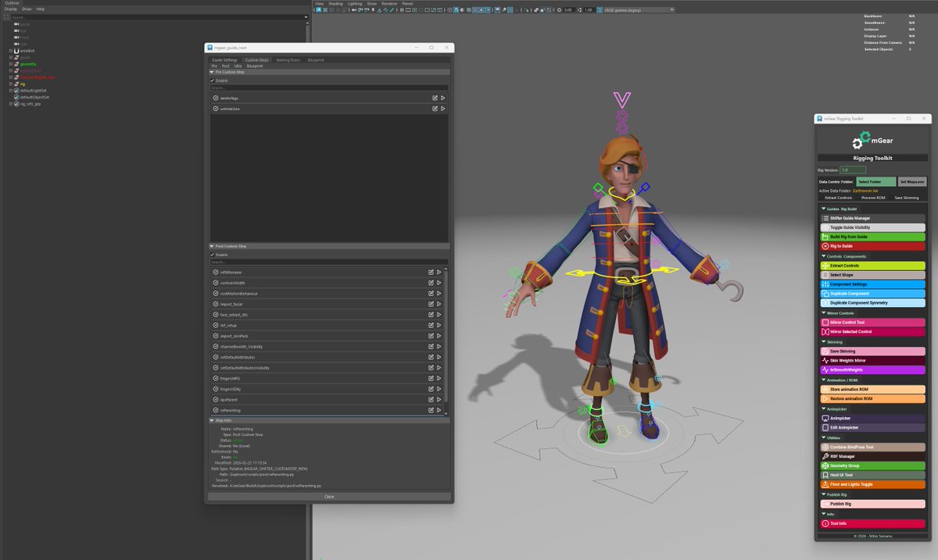Edit the import_skinPack step

point(431,336)
